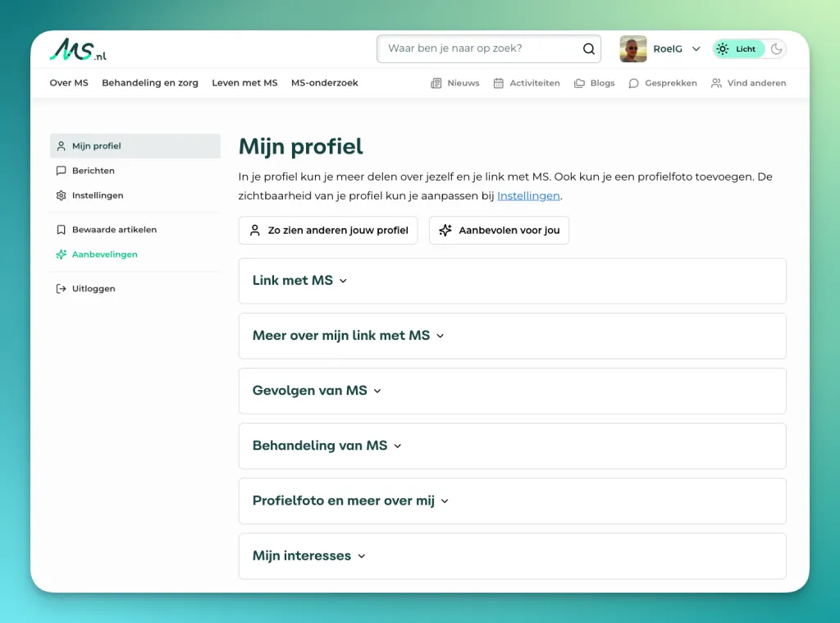Click the Gesprekken speech bubble icon

[x=634, y=83]
